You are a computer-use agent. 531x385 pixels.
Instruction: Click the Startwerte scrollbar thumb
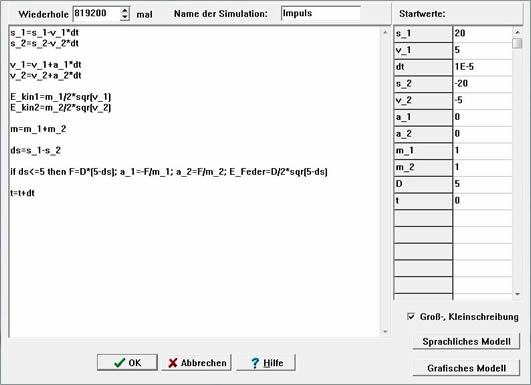point(517,43)
